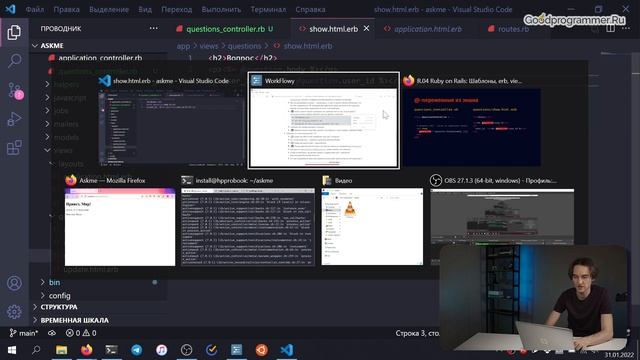The width and height of the screenshot is (640, 360).
Task: Open iTunes music app from taskbar
Action: coord(162,350)
